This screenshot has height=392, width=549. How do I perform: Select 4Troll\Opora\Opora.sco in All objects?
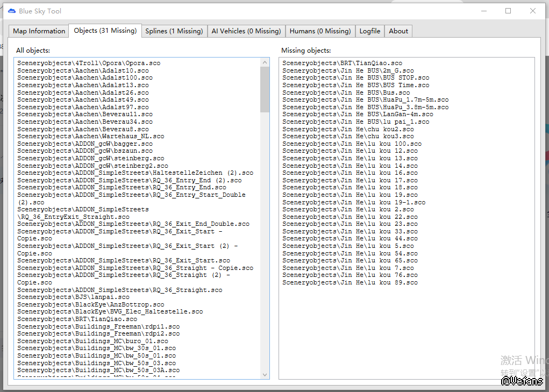point(89,63)
